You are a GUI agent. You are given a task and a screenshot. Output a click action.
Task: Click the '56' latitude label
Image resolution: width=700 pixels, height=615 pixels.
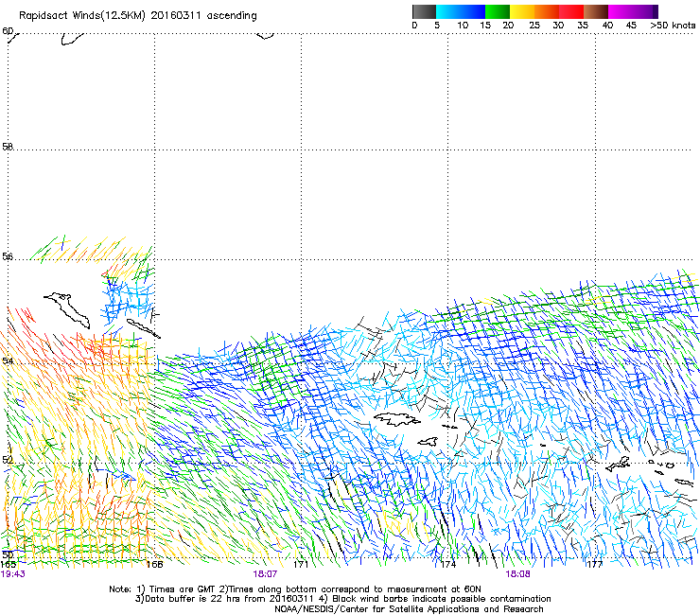click(8, 256)
